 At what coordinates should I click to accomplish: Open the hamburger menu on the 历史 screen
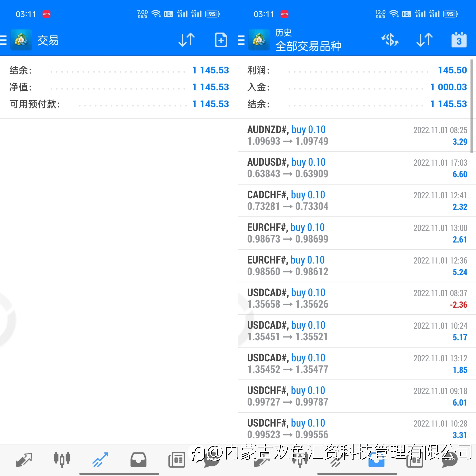click(241, 40)
